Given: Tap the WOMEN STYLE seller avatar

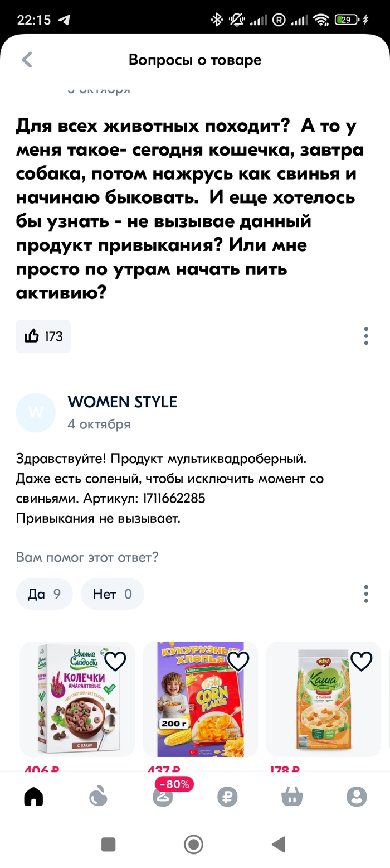Looking at the screenshot, I should [36, 413].
